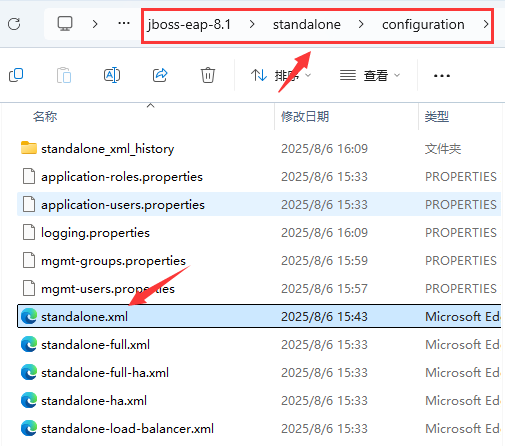The height and width of the screenshot is (446, 505).
Task: Navigate to jboss-eap-8.1 in the breadcrumb
Action: tap(189, 25)
